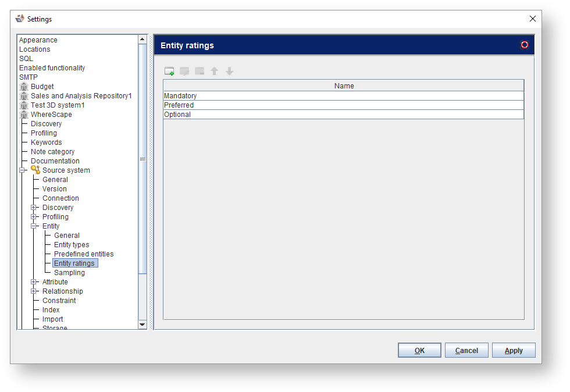Open Connection settings item
570x392 pixels.
[x=60, y=198]
